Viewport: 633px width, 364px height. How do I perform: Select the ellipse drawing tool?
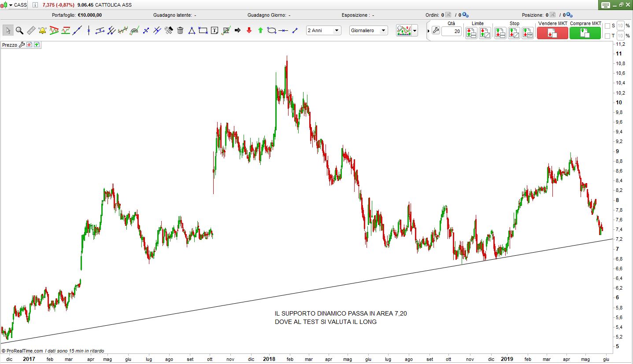[272, 30]
